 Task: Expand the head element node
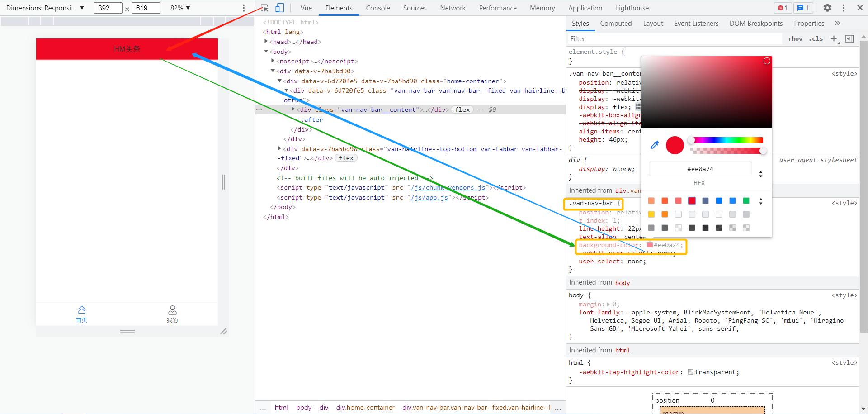tap(266, 42)
